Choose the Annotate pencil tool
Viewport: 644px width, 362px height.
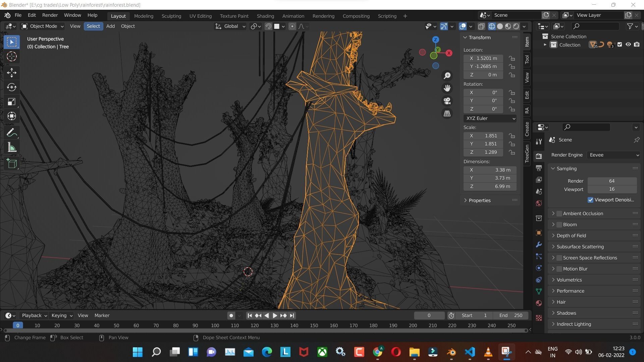click(12, 133)
